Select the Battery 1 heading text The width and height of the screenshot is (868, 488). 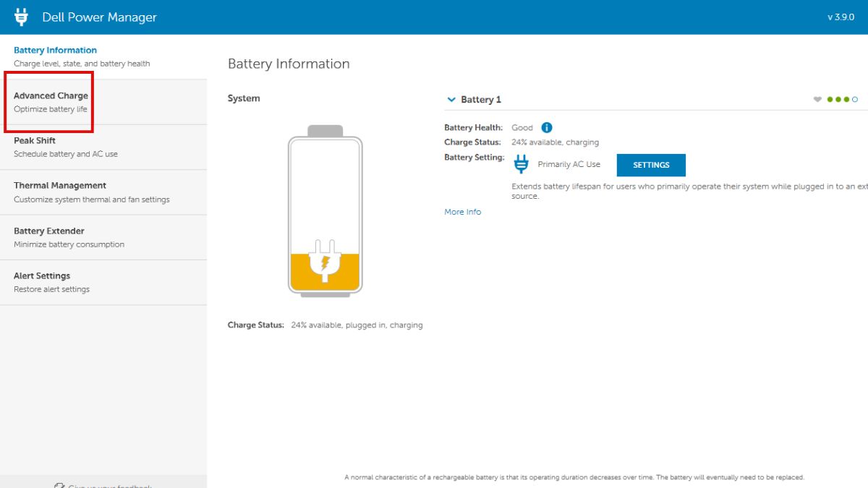point(481,100)
